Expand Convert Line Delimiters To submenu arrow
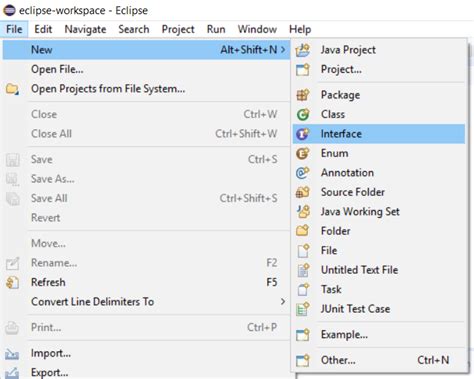This screenshot has height=379, width=474. point(283,302)
